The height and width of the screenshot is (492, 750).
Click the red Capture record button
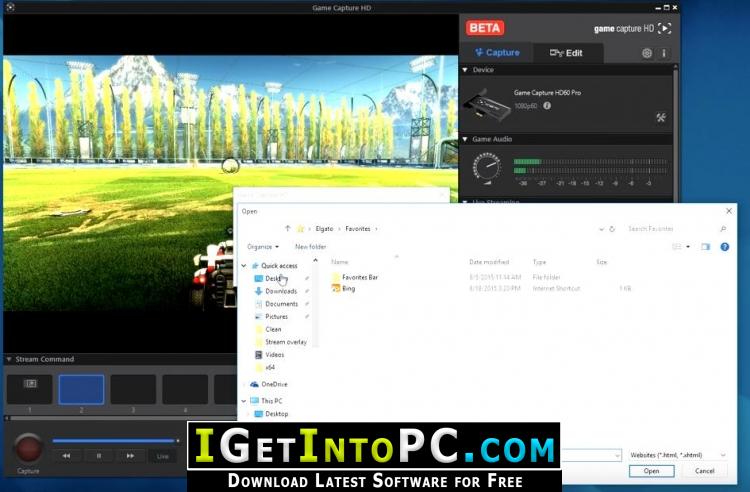28,447
